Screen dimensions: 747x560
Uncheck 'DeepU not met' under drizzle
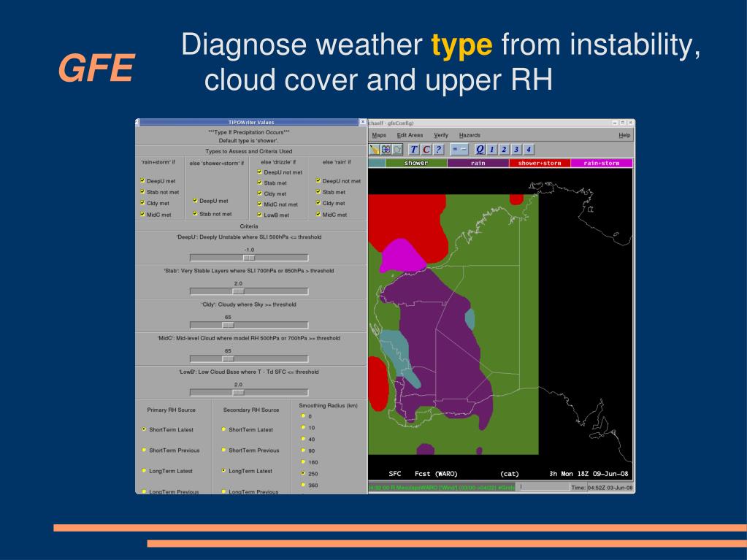click(260, 172)
